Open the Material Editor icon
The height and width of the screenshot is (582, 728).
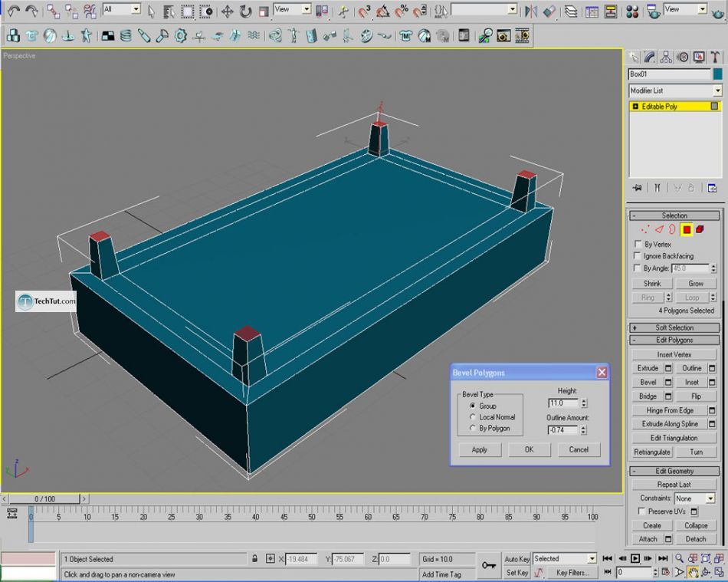pos(632,12)
